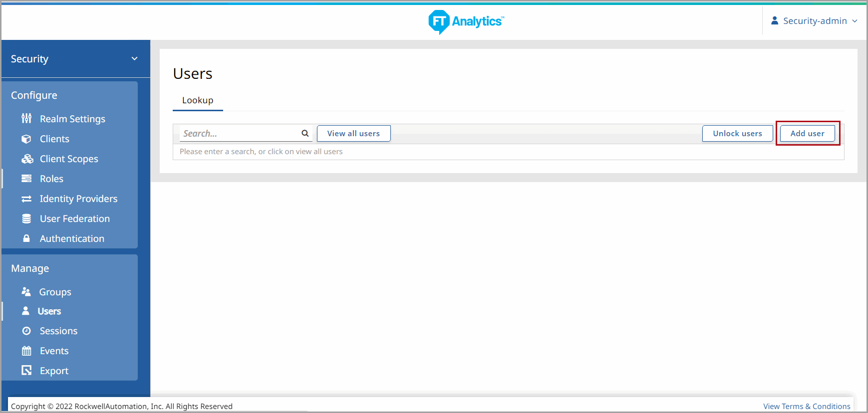
Task: Switch to the Lookup tab
Action: click(198, 100)
